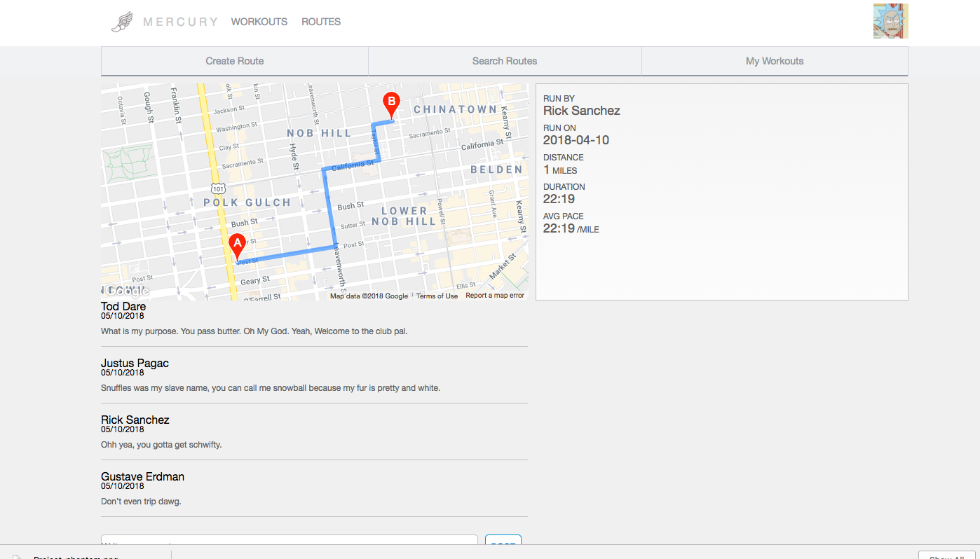Screen dimensions: 980x559
Task: Switch to the Search Routes tab
Action: (x=505, y=61)
